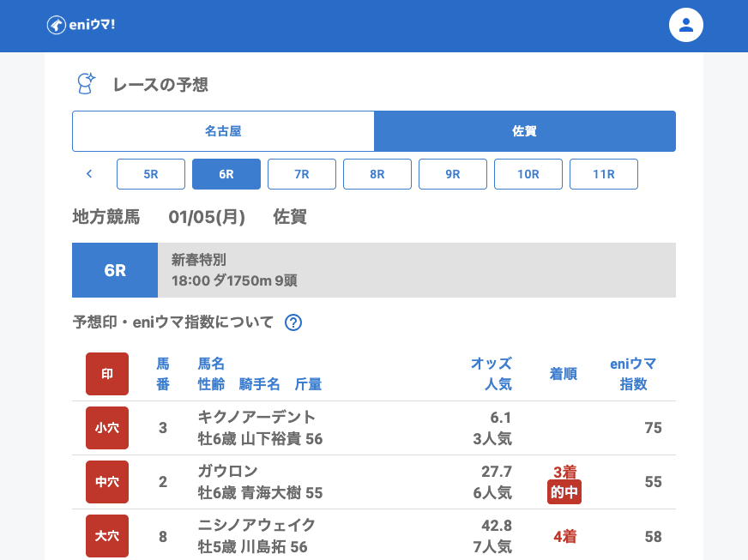Select the 佐賀 venue tab
Viewport: 748px width, 560px height.
point(524,131)
